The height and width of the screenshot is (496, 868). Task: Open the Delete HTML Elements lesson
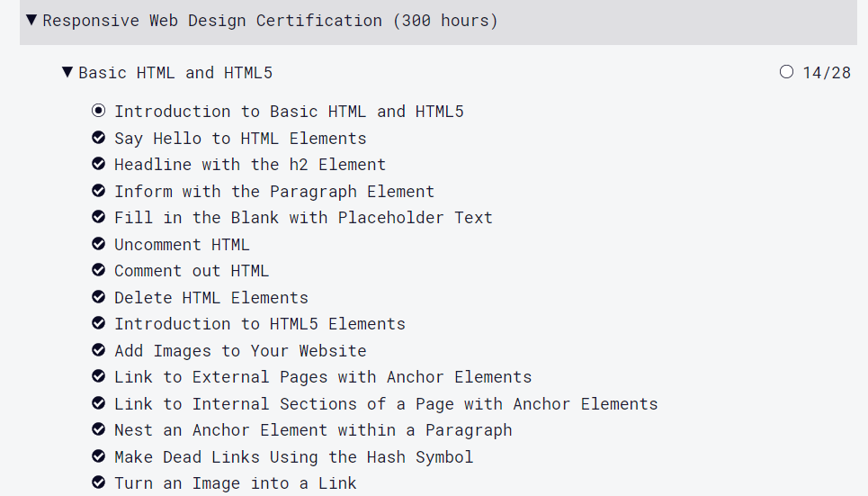pos(211,298)
